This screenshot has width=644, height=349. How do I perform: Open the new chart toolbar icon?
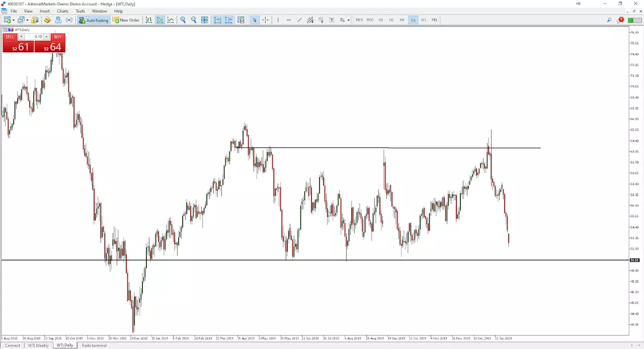pyautogui.click(x=7, y=20)
